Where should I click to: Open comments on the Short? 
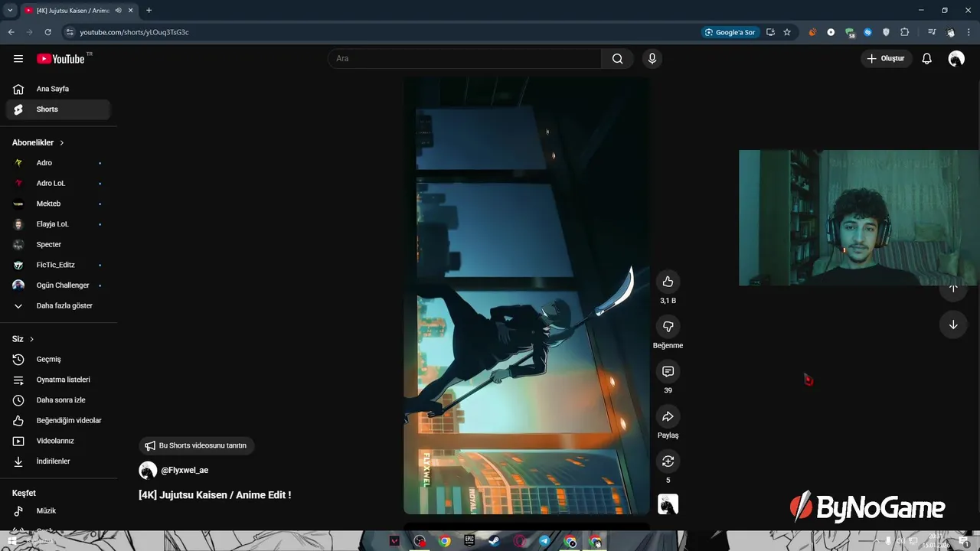coord(668,371)
